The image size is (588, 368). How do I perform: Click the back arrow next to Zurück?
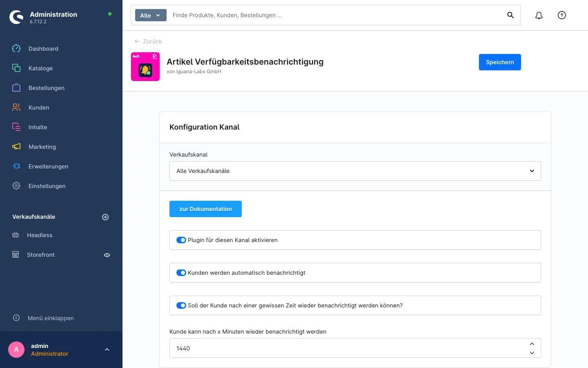pyautogui.click(x=137, y=41)
